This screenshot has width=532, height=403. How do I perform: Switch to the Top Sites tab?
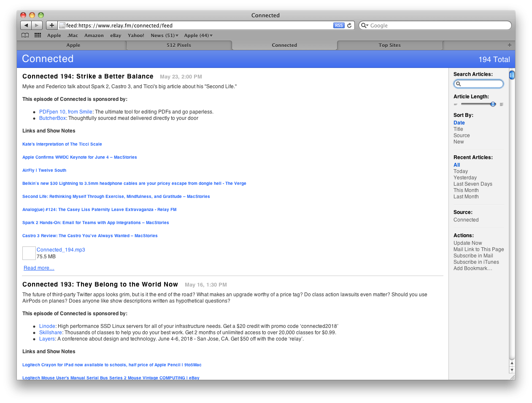coord(389,45)
